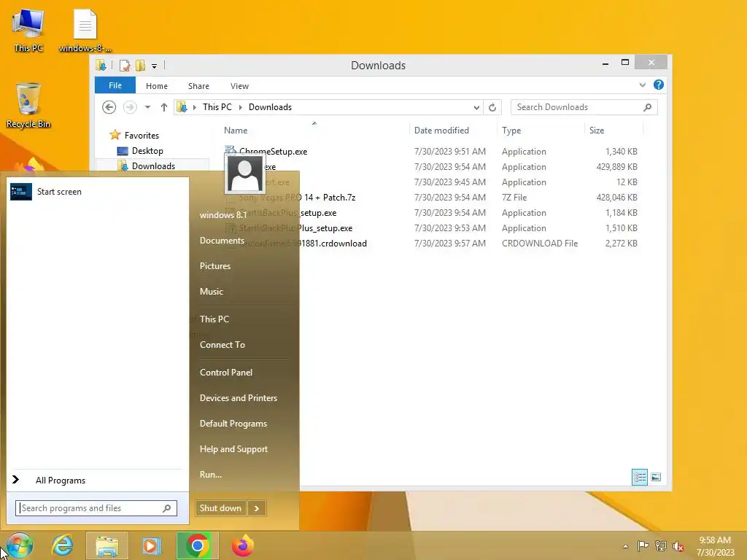Viewport: 747px width, 560px height.
Task: Switch to details view layout button
Action: click(639, 477)
